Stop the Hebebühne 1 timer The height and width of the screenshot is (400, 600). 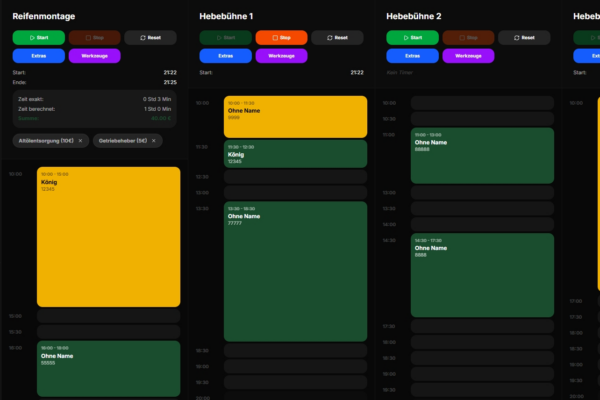281,37
